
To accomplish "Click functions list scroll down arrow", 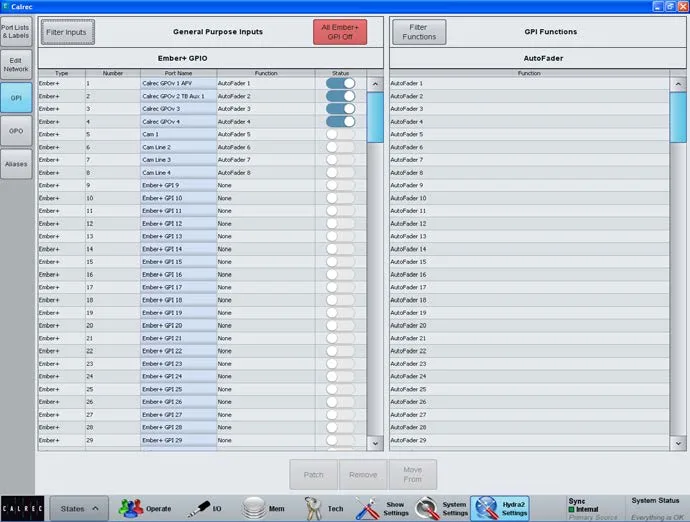I will (x=678, y=443).
